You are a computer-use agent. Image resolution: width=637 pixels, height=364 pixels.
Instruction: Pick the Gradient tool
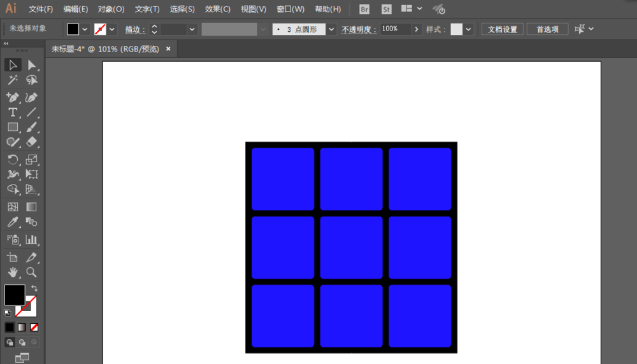coord(31,207)
